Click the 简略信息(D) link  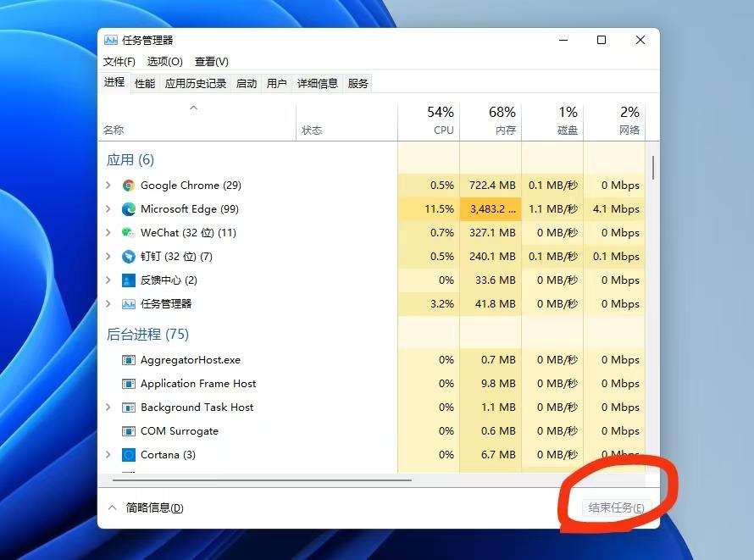[x=154, y=507]
